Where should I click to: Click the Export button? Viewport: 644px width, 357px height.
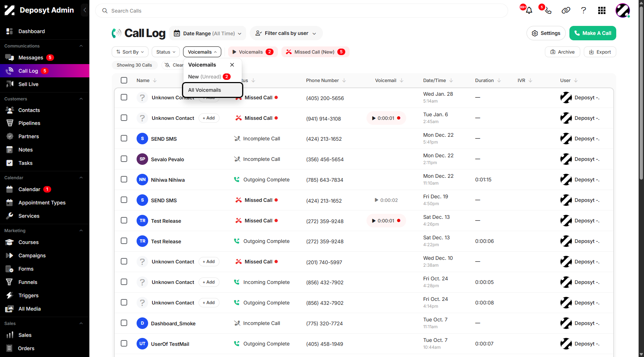(600, 52)
